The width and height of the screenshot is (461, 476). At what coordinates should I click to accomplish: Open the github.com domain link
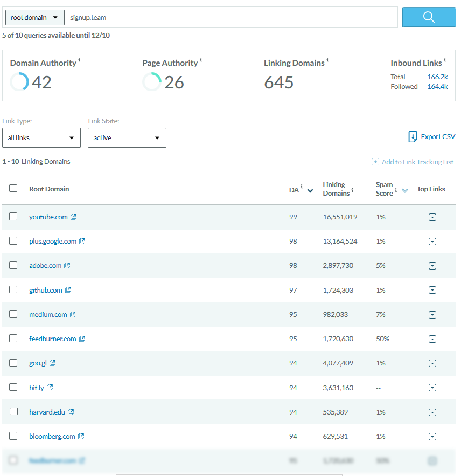(45, 290)
